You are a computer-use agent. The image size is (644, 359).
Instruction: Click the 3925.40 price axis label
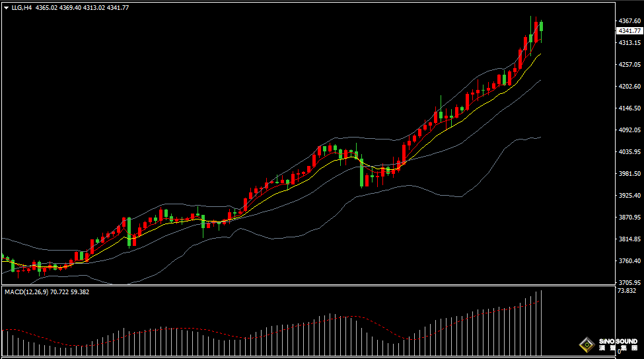click(x=628, y=196)
